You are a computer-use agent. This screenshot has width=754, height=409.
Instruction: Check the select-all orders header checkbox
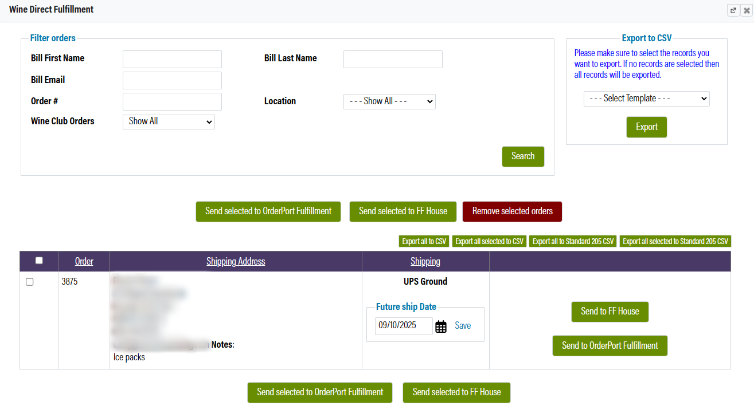[39, 260]
